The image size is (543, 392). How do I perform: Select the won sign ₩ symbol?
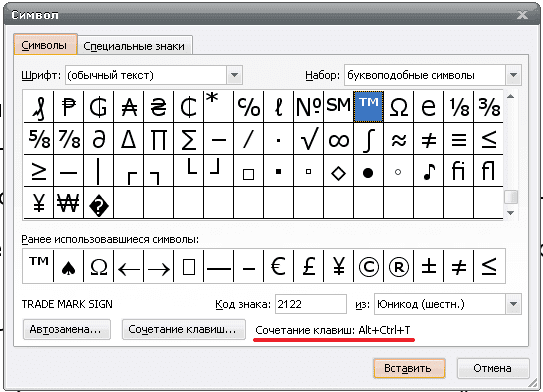pos(69,203)
